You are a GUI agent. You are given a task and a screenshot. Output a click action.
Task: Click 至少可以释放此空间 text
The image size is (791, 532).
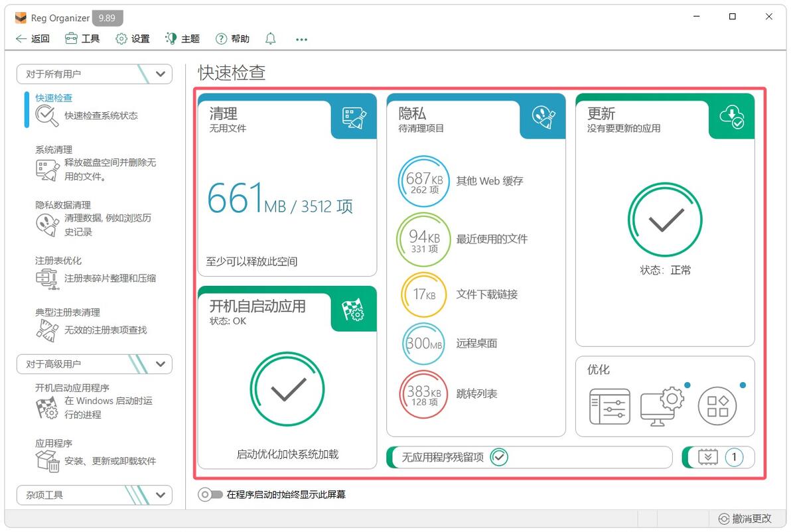252,262
